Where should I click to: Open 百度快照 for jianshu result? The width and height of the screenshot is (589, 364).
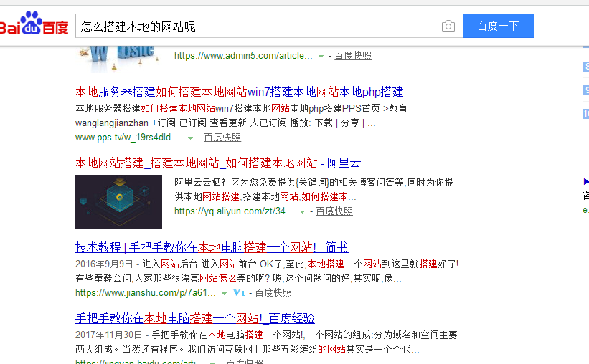click(273, 292)
